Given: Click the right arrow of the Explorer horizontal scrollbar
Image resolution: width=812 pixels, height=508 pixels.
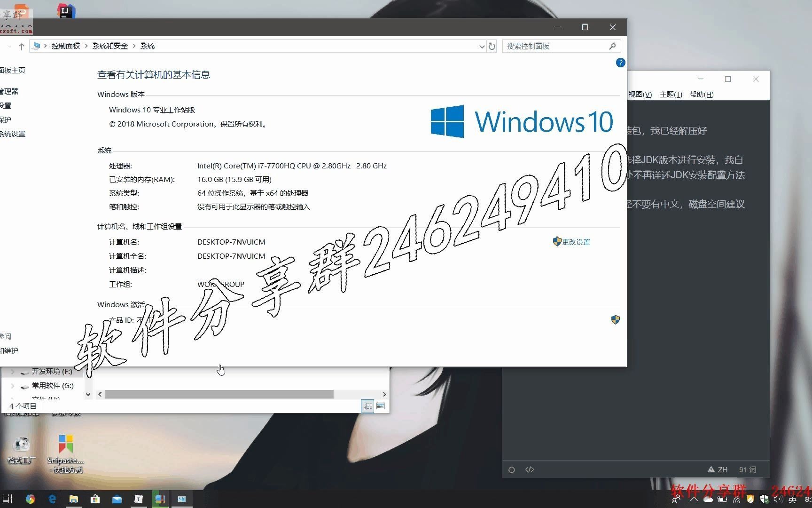Looking at the screenshot, I should click(384, 394).
